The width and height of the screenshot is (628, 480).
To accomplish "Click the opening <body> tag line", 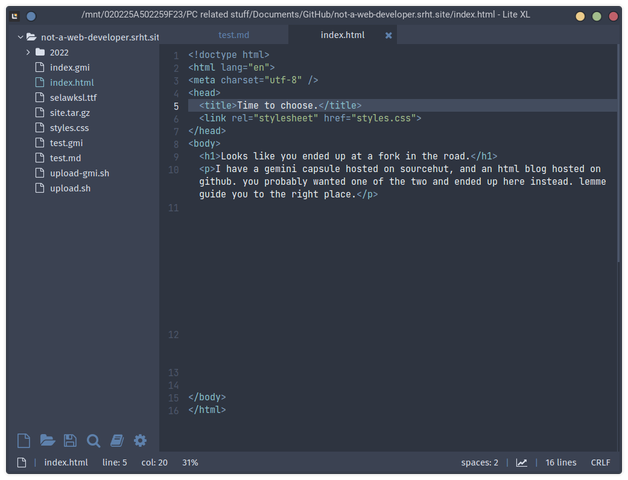I will click(x=204, y=143).
